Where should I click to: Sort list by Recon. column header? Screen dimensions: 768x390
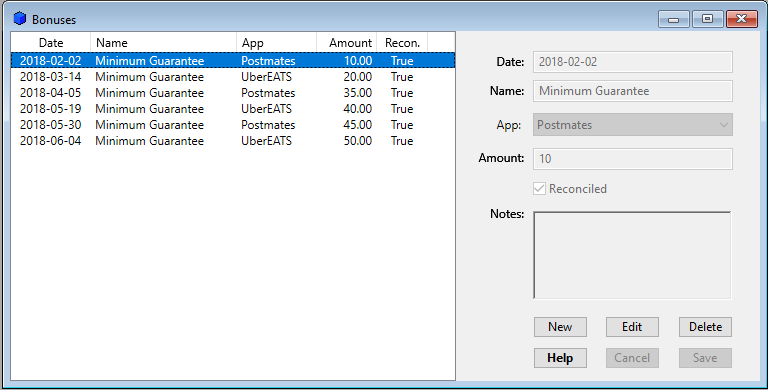point(402,43)
